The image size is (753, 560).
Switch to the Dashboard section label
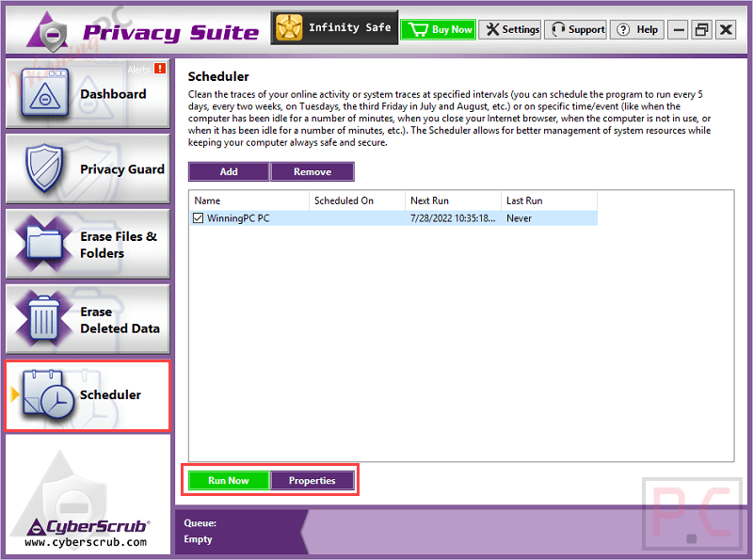coord(113,94)
